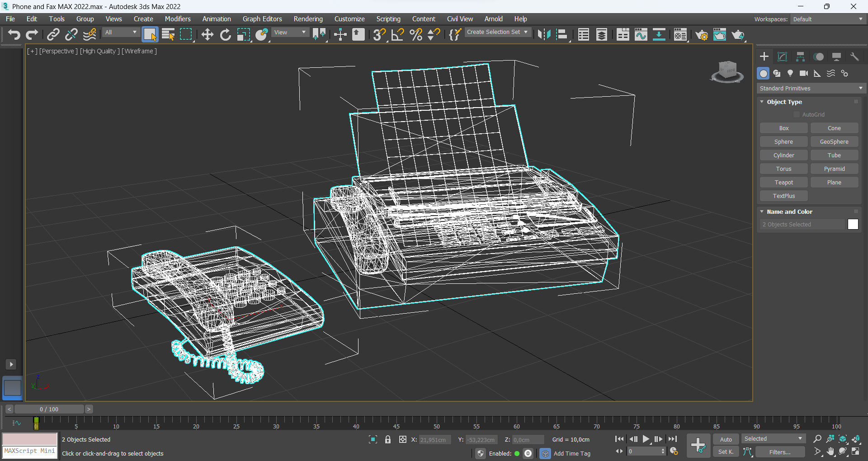Screen dimensions: 868x461
Task: Switch to the Display panel tab
Action: (836, 56)
